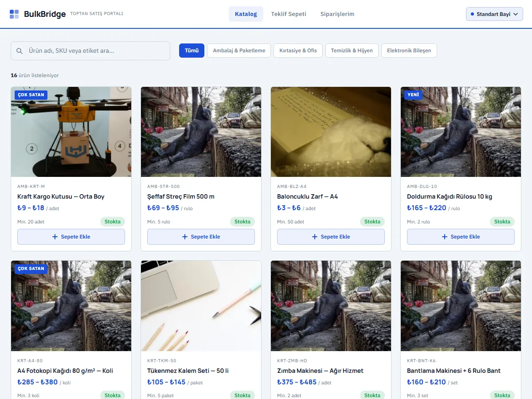Image resolution: width=532 pixels, height=399 pixels.
Task: Click SKU code KRT-BNT-K6
Action: pyautogui.click(x=421, y=361)
